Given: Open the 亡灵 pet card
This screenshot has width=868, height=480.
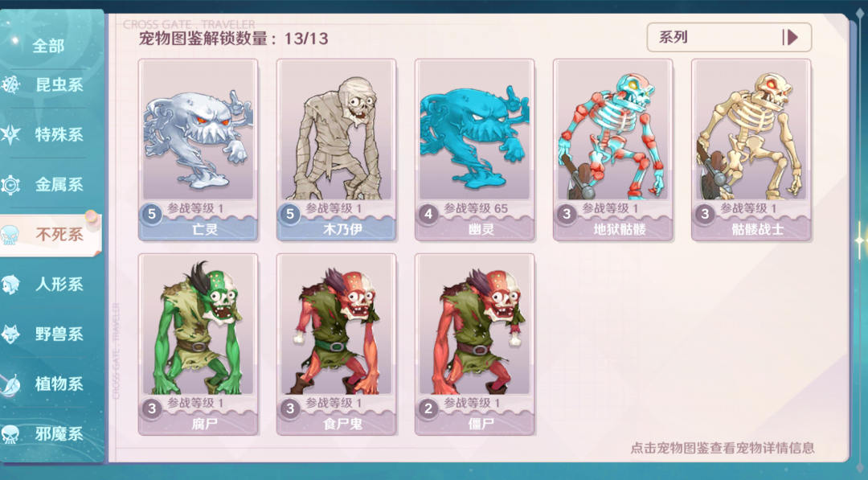Looking at the screenshot, I should click(199, 150).
